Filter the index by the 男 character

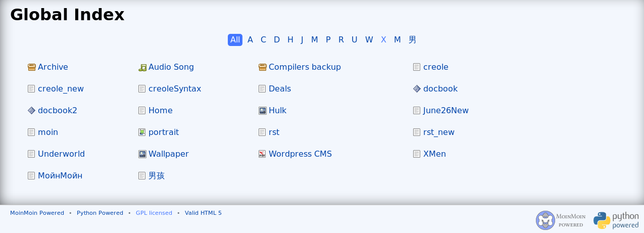412,40
